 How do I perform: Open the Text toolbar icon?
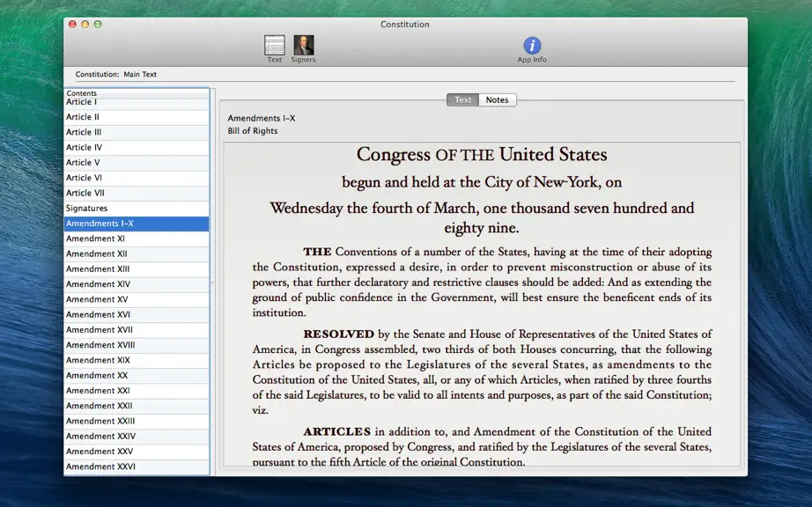275,46
